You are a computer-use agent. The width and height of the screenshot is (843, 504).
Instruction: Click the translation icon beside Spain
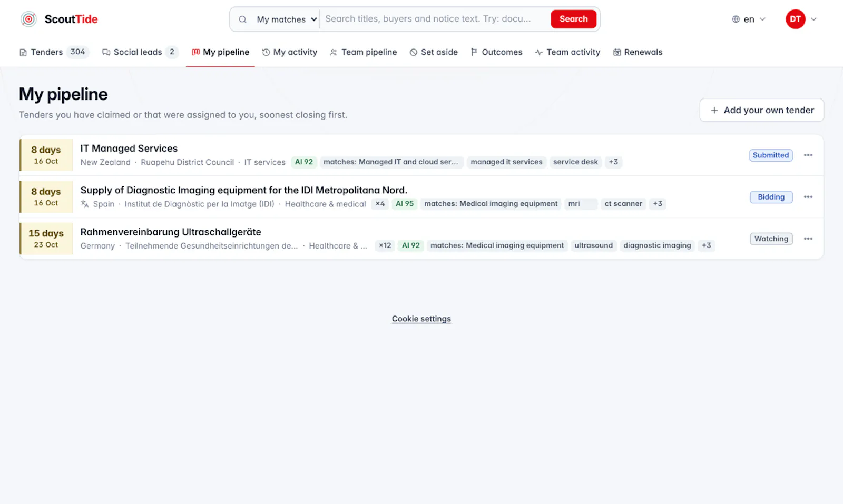[85, 204]
